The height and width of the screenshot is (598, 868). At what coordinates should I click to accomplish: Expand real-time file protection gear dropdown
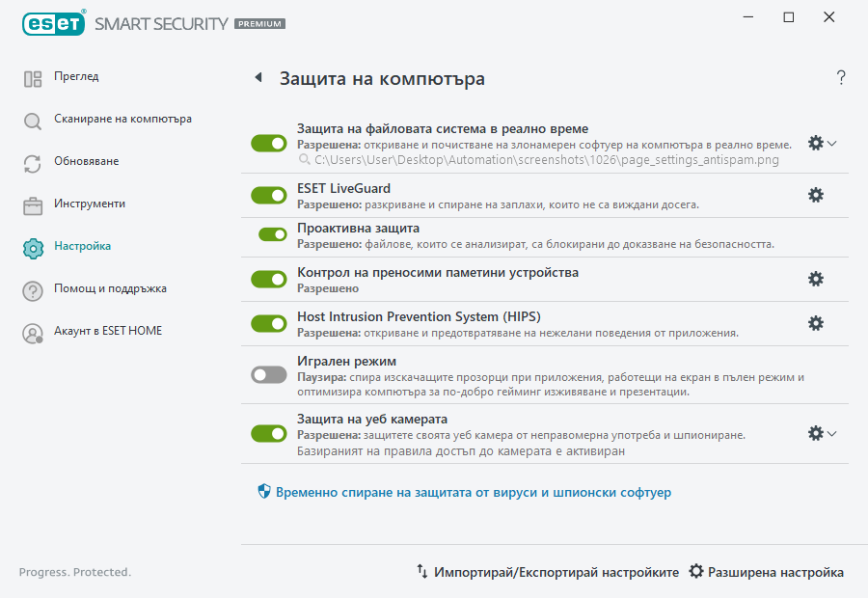(831, 143)
